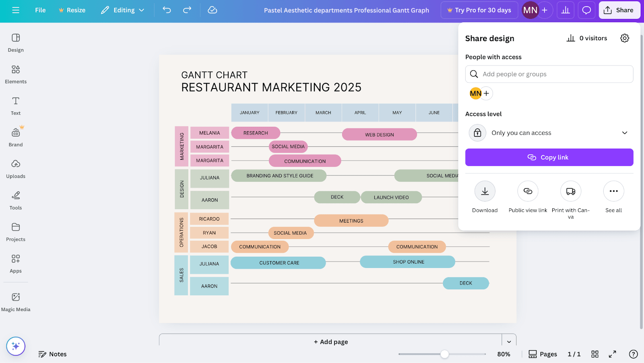The width and height of the screenshot is (644, 363).
Task: Open the hamburger main menu
Action: click(16, 10)
